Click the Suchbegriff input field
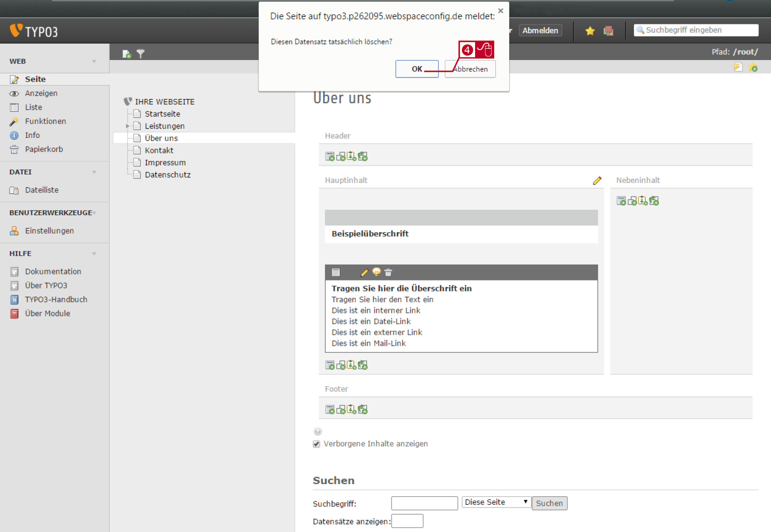The height and width of the screenshot is (532, 771). 424,503
